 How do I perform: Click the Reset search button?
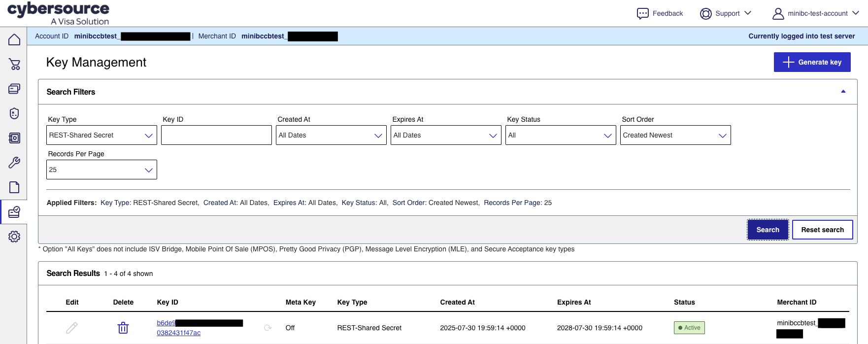click(823, 230)
